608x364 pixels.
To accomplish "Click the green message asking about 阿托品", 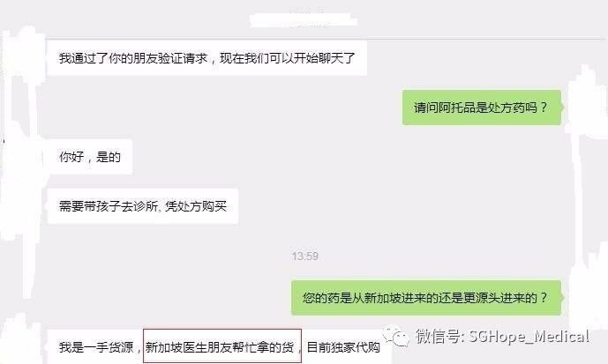I will (482, 108).
